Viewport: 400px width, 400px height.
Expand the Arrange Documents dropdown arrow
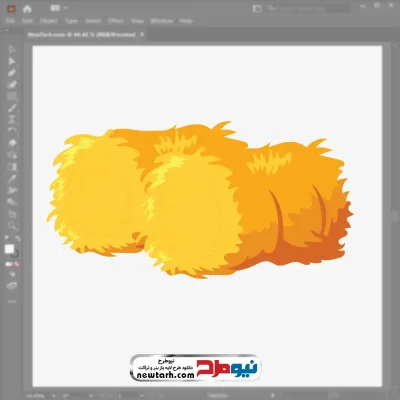coord(65,8)
